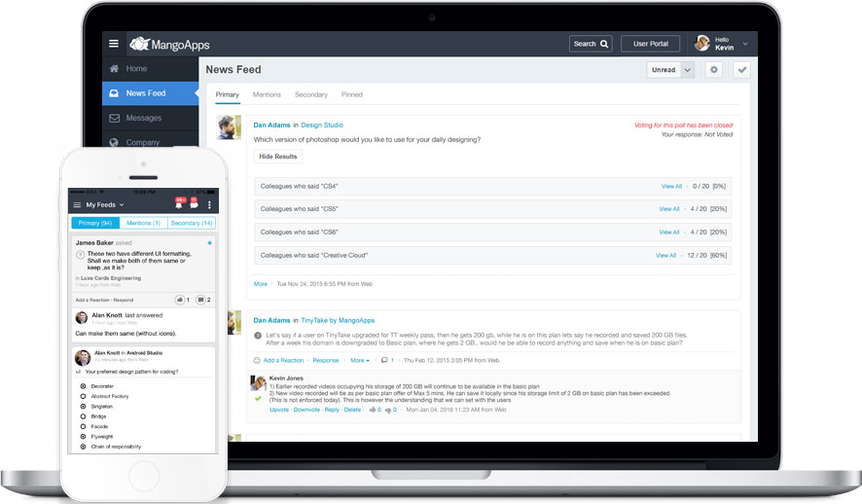Select the Abstract Factory poll option

pos(83,396)
